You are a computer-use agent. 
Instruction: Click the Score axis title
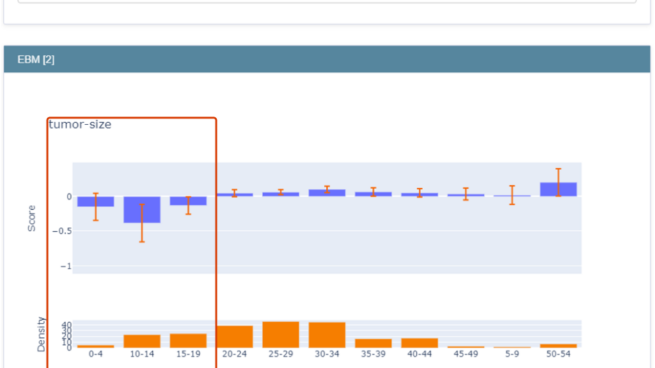(32, 218)
